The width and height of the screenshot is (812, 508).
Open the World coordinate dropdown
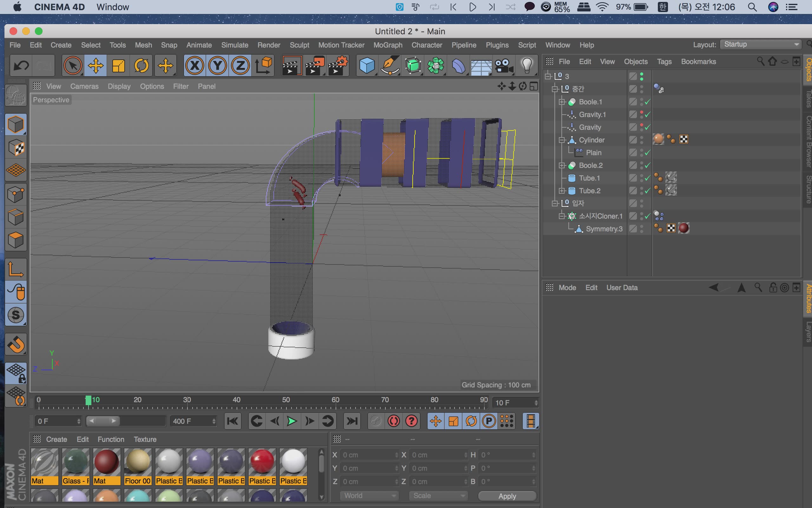(x=369, y=496)
